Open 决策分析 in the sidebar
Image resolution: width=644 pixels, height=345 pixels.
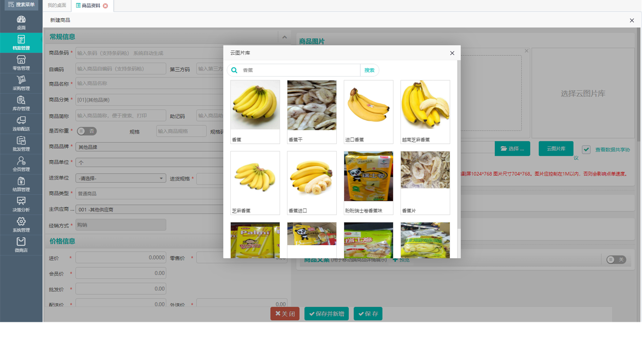(x=21, y=204)
